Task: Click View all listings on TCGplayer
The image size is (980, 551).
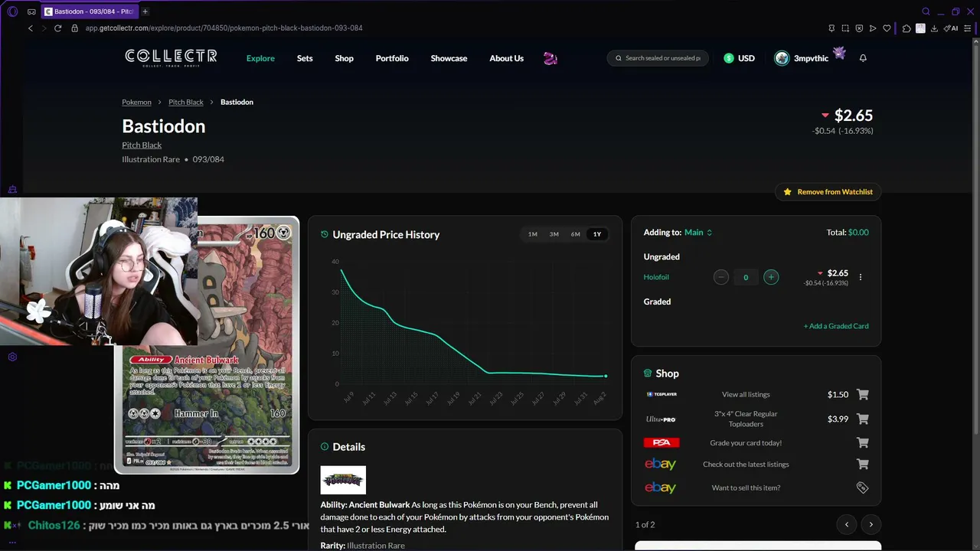Action: [x=746, y=395]
